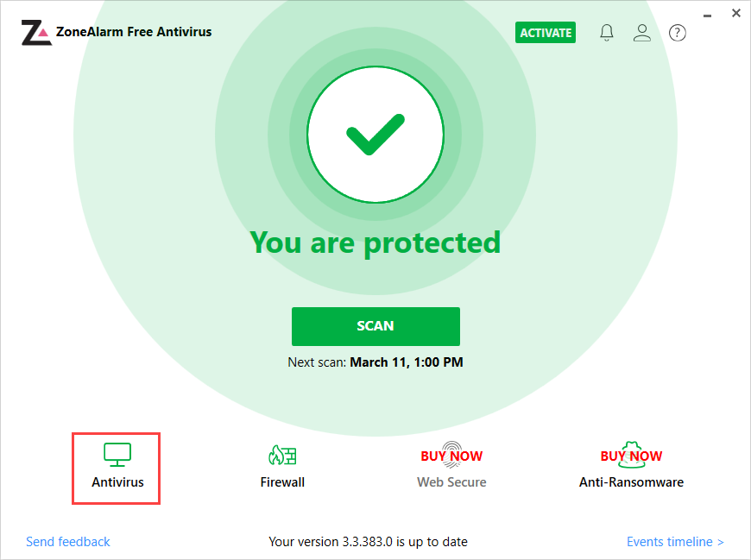This screenshot has width=751, height=560.
Task: Minimize the ZoneAlarm window
Action: 708,16
